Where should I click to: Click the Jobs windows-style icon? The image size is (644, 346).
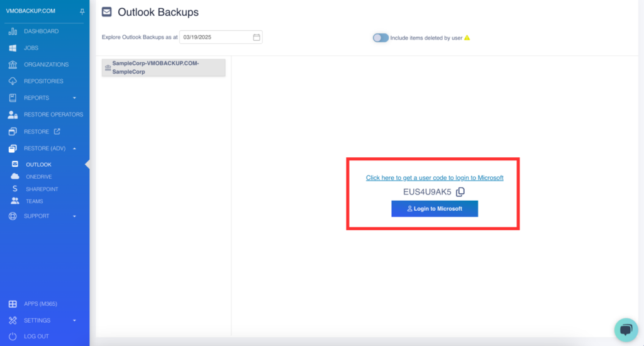(x=13, y=48)
